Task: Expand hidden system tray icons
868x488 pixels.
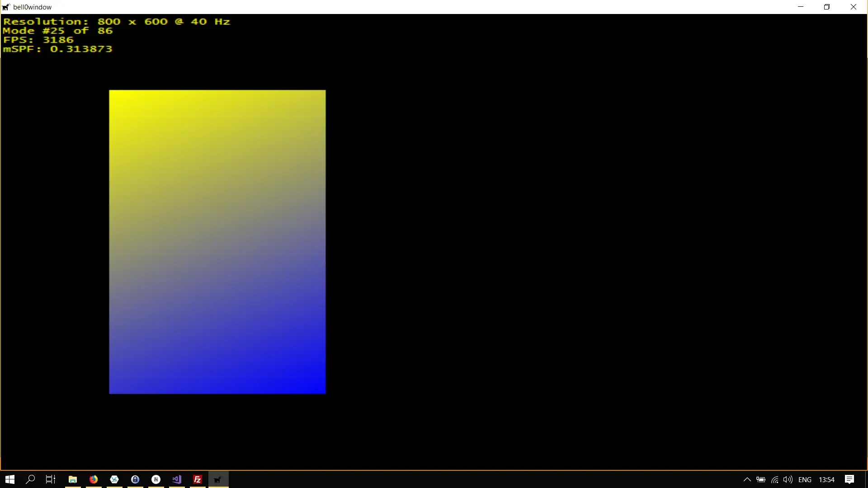Action: pyautogui.click(x=747, y=480)
